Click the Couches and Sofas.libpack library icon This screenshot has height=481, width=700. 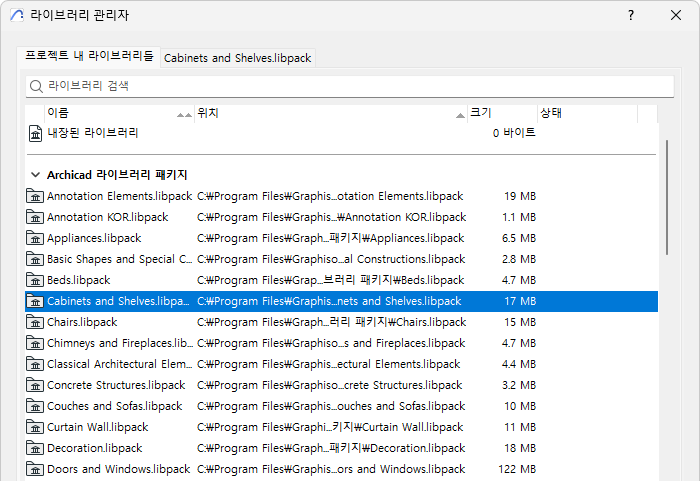pos(35,406)
